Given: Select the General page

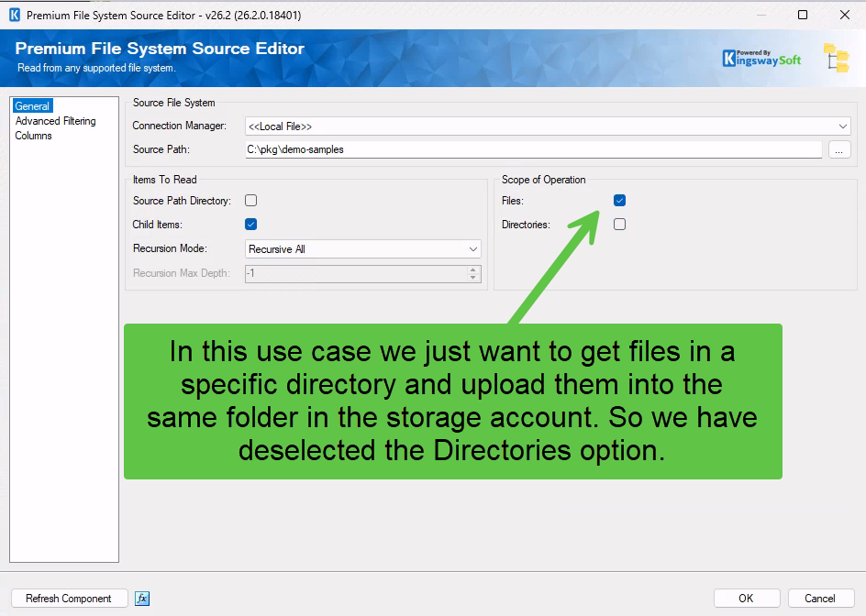Looking at the screenshot, I should tap(32, 106).
